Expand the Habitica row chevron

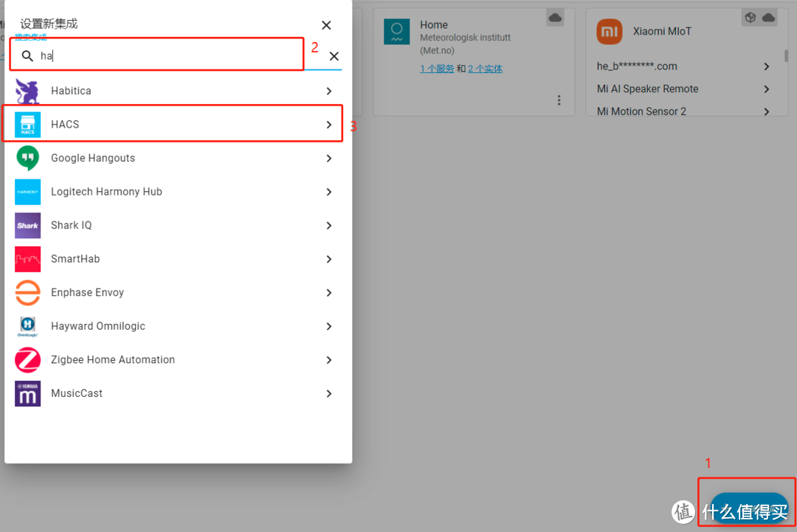(329, 91)
